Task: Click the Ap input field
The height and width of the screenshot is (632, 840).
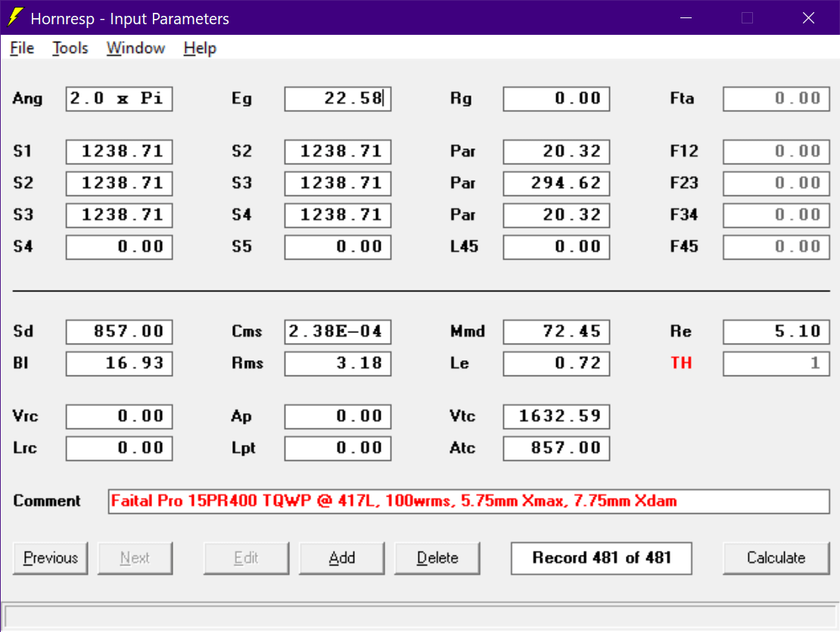Action: click(x=338, y=416)
